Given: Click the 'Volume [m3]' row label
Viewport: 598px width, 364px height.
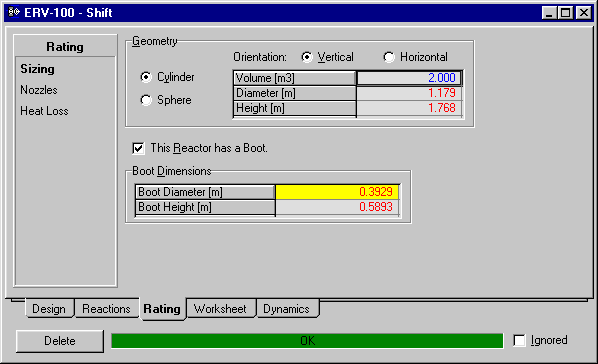Looking at the screenshot, I should tap(295, 78).
